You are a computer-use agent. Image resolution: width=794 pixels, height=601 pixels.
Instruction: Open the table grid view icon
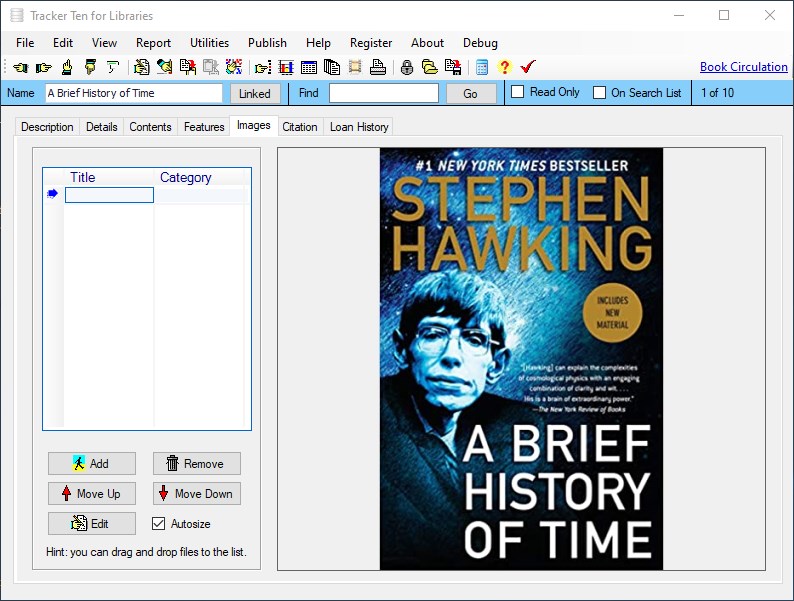tap(309, 67)
